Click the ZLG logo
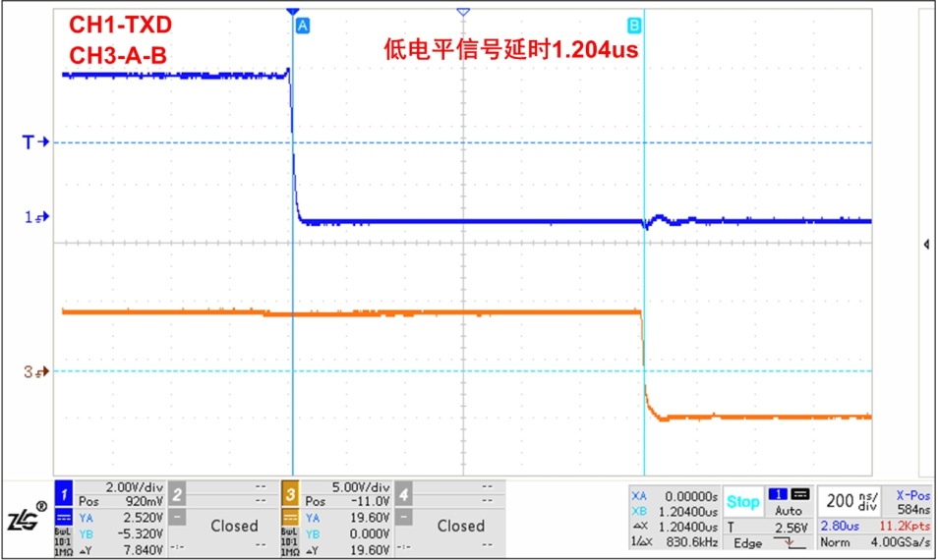Screen dimensions: 938x560 [28, 517]
